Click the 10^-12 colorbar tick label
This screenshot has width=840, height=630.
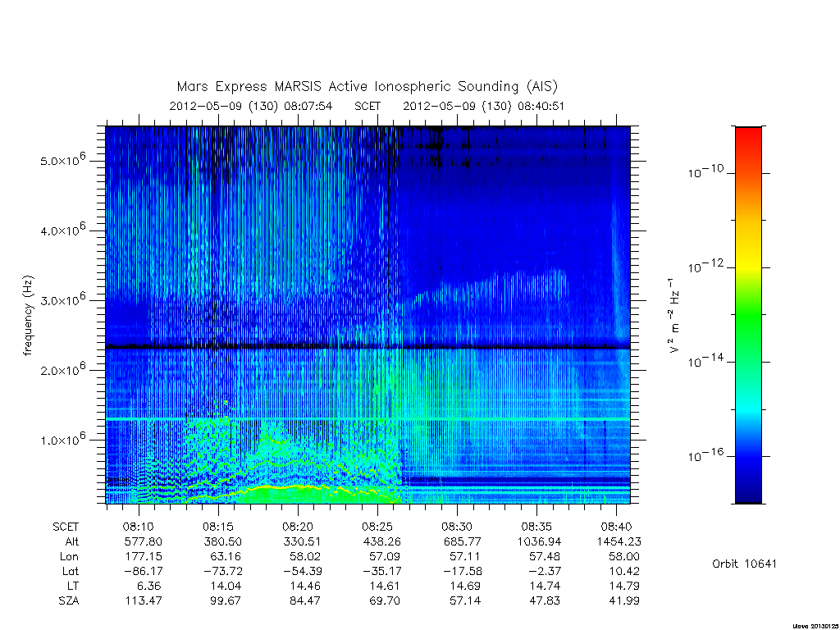pos(705,267)
